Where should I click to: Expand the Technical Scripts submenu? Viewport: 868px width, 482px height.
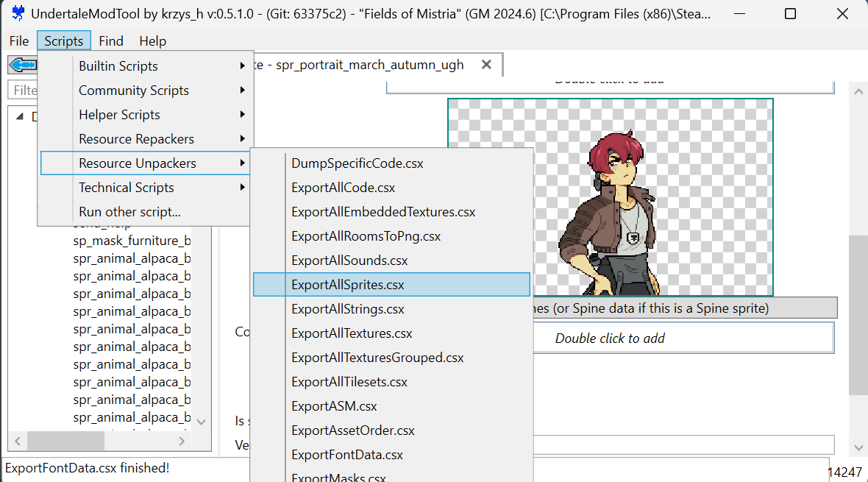point(145,188)
